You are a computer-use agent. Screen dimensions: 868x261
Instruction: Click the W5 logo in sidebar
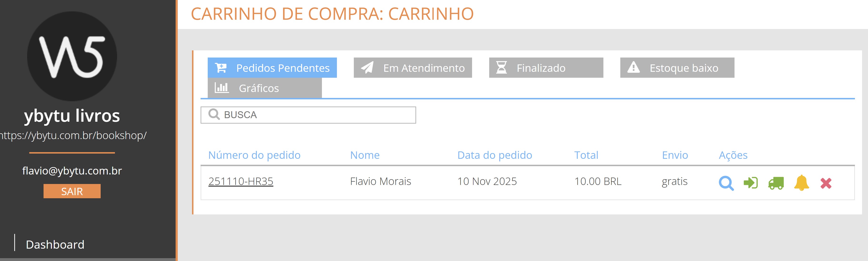(72, 56)
